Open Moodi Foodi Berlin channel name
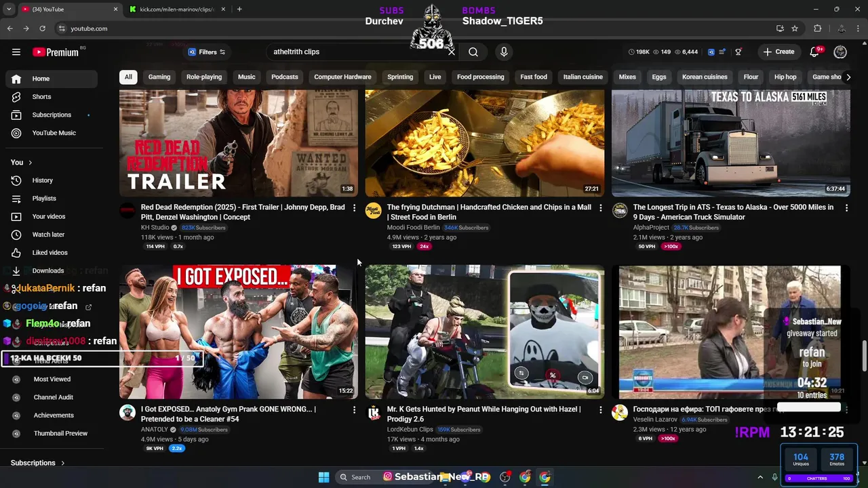Image resolution: width=868 pixels, height=488 pixels. pos(413,228)
